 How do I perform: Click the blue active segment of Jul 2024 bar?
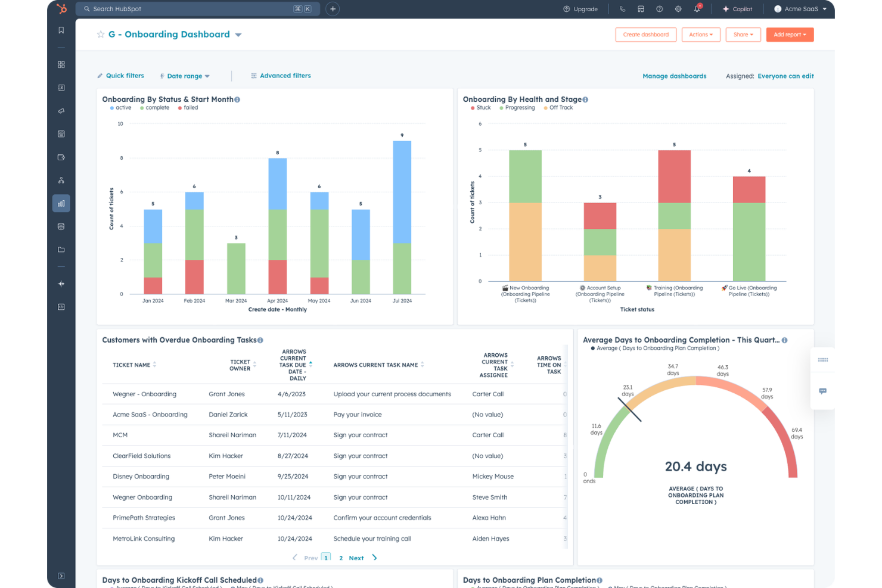(402, 192)
